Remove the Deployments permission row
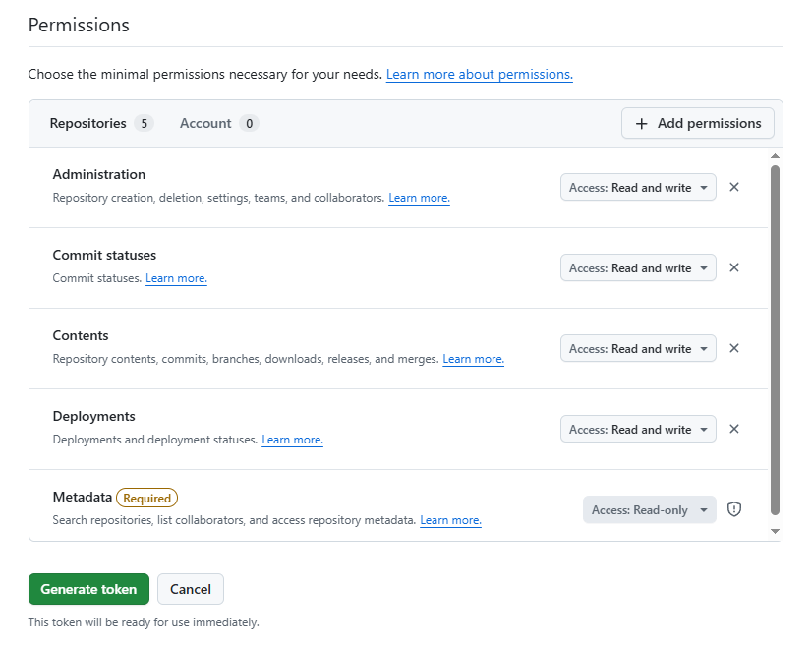The height and width of the screenshot is (650, 812). [734, 429]
